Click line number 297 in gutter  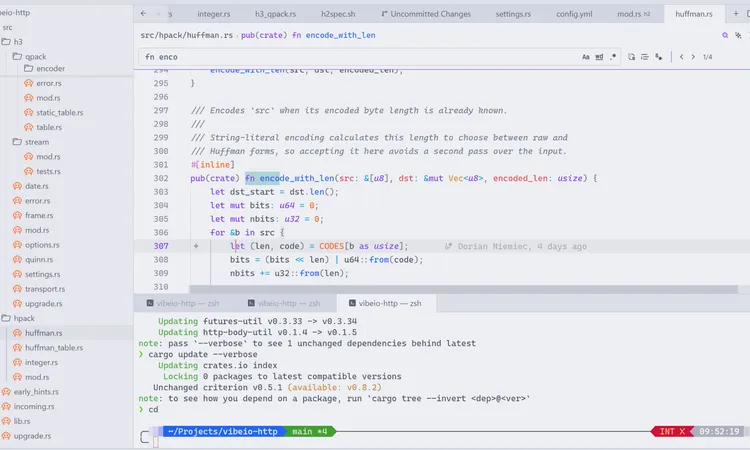click(161, 110)
